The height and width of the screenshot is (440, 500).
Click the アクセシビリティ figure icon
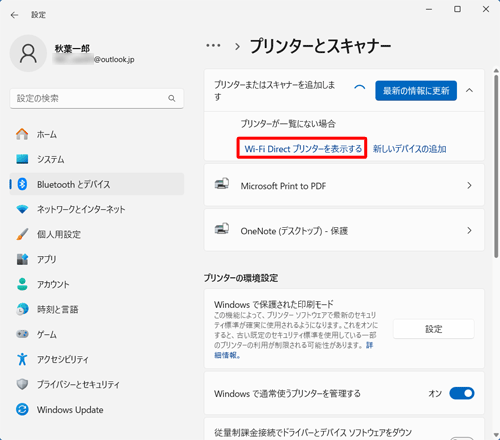click(x=22, y=359)
